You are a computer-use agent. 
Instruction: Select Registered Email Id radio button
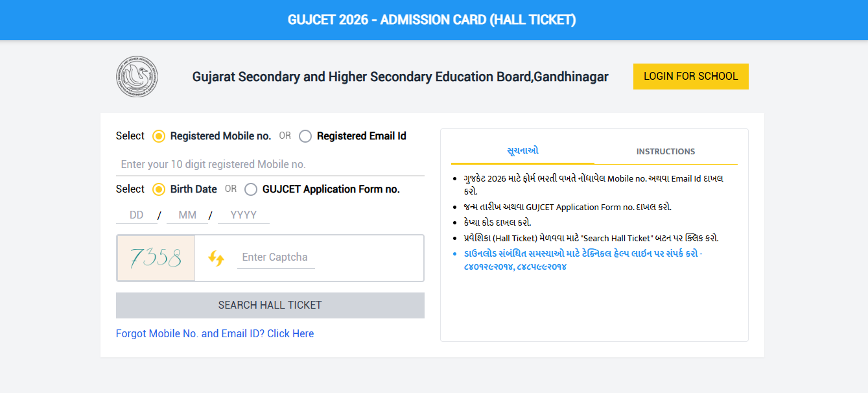point(305,136)
